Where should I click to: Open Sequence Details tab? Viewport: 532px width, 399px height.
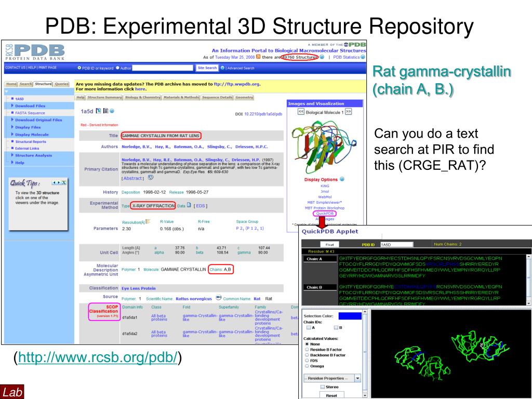[217, 97]
